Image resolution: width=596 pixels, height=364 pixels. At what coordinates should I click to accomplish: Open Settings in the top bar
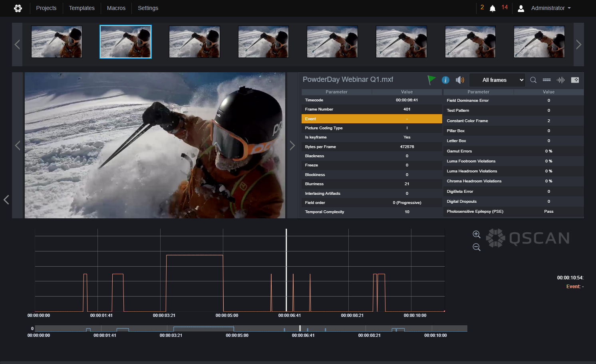pyautogui.click(x=148, y=8)
